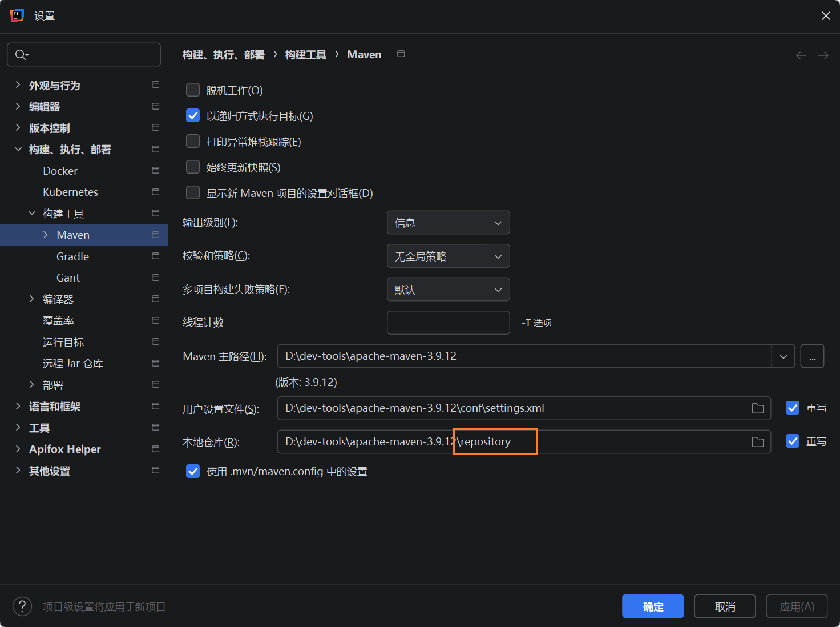
Task: Click the project-level icon beside Docker entry
Action: click(155, 170)
